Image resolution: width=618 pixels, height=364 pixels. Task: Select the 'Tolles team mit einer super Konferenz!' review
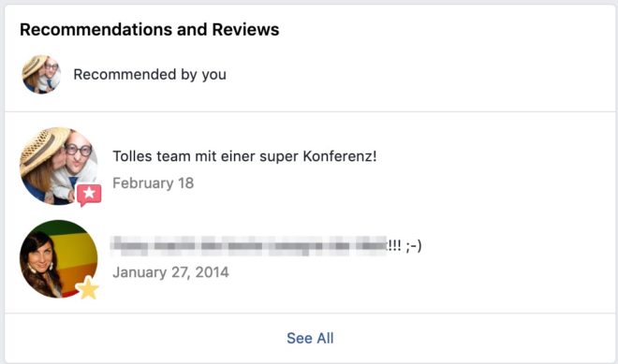(244, 156)
